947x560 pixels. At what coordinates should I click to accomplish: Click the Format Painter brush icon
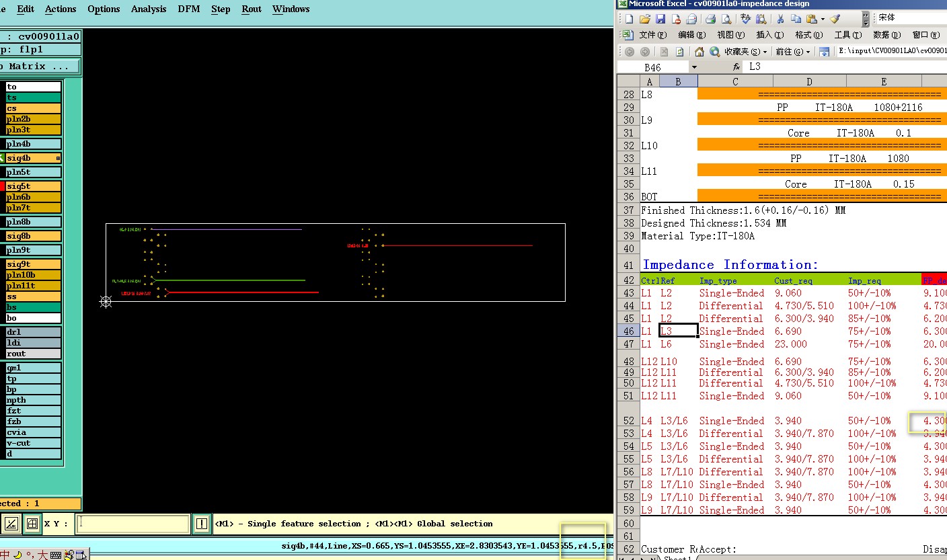[x=835, y=19]
